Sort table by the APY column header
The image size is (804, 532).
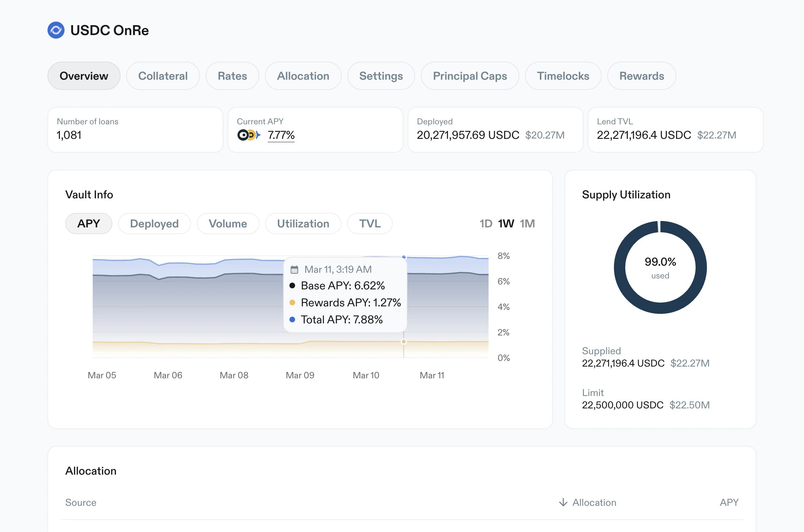[x=729, y=502]
